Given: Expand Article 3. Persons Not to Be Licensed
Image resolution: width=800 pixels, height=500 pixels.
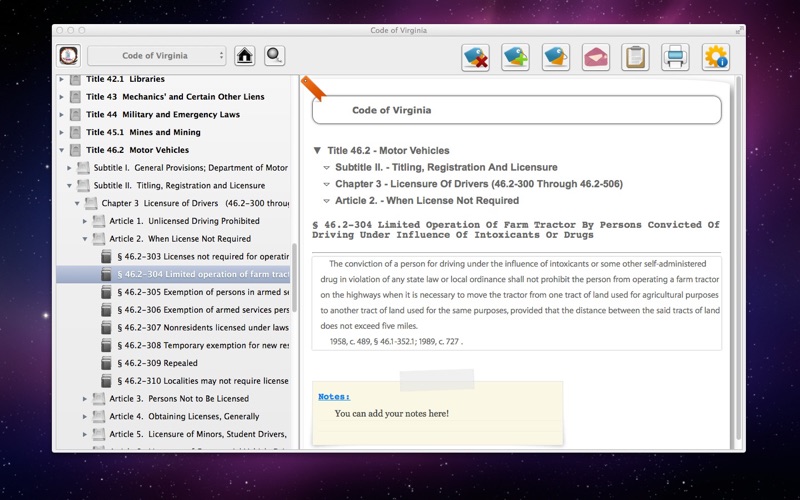Looking at the screenshot, I should click(85, 399).
